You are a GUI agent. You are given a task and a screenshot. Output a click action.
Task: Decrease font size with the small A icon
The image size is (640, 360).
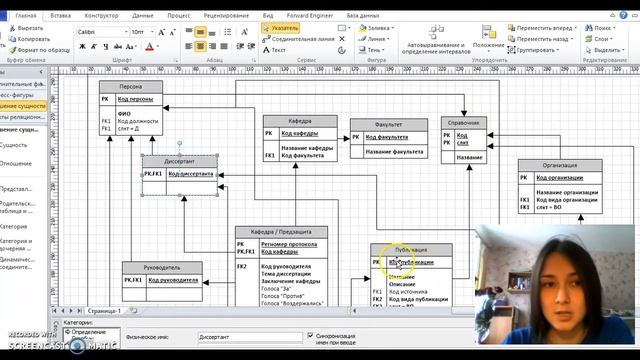(172, 32)
